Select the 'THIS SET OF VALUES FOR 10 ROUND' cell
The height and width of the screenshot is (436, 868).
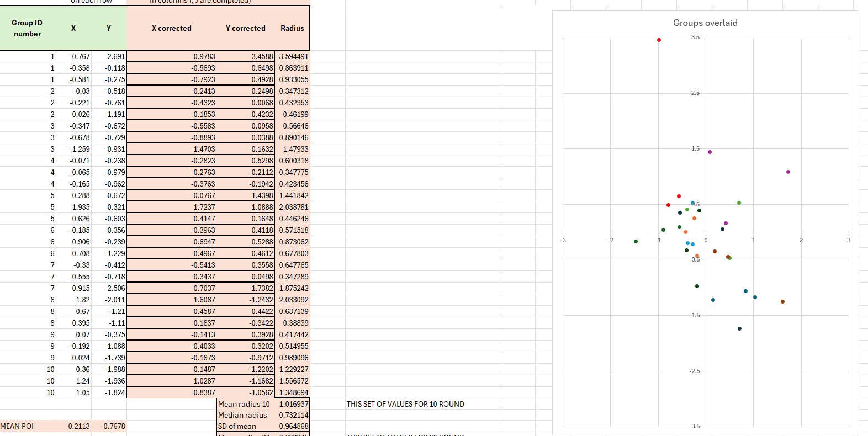[405, 404]
